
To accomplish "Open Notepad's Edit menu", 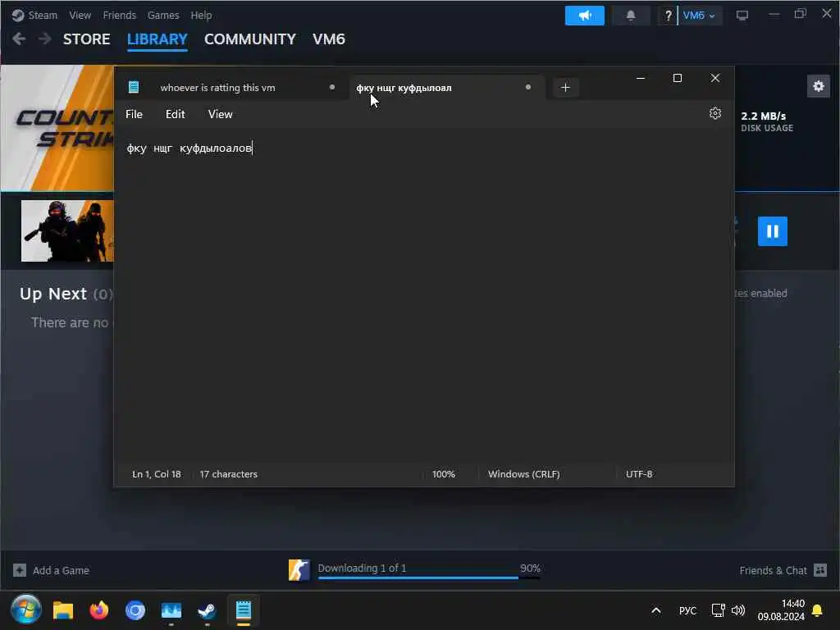I will [x=176, y=114].
